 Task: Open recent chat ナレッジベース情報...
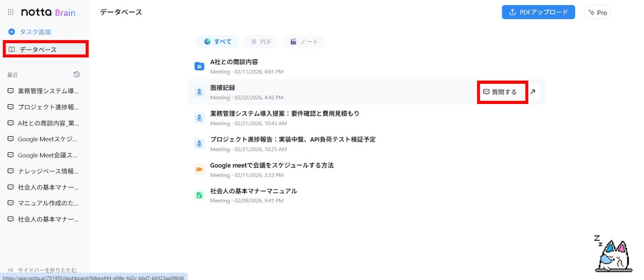click(43, 171)
